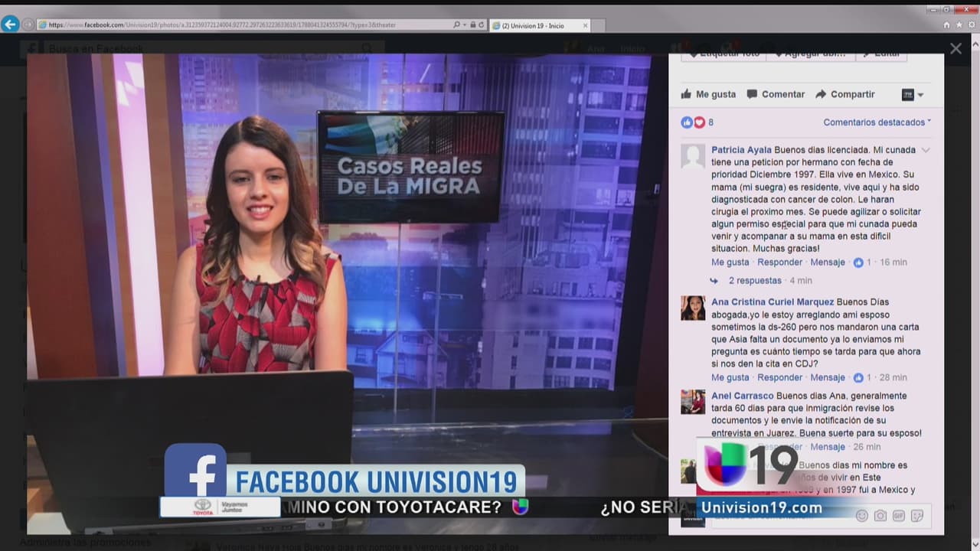Click the speech bubble Comentar icon

(x=752, y=94)
